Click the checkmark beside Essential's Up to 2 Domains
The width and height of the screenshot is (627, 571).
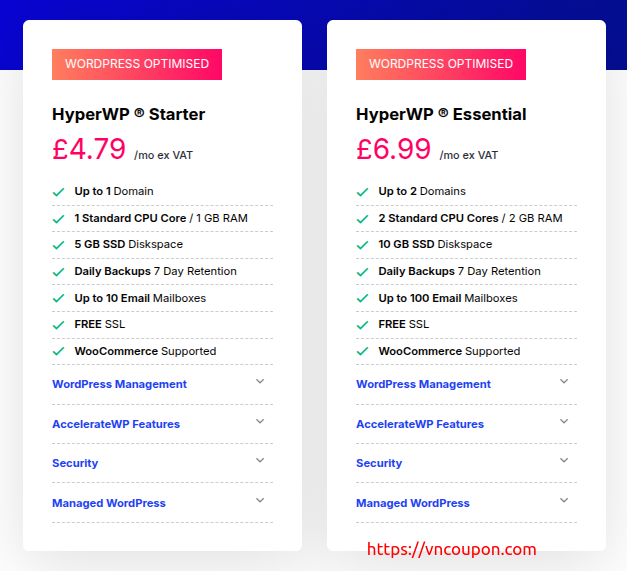[x=362, y=191]
